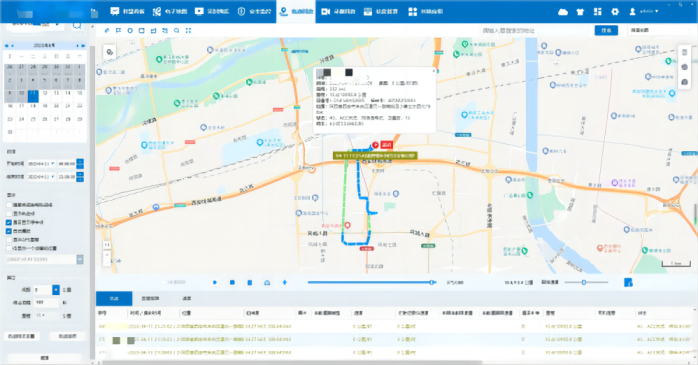Open the cloud icon in the top bar
Viewport: 698px width, 365px height.
(x=563, y=12)
